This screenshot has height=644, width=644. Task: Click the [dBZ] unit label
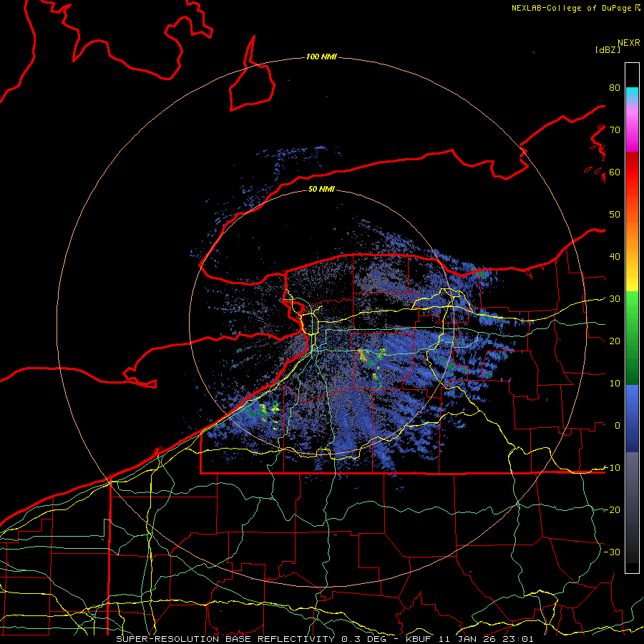click(x=608, y=49)
